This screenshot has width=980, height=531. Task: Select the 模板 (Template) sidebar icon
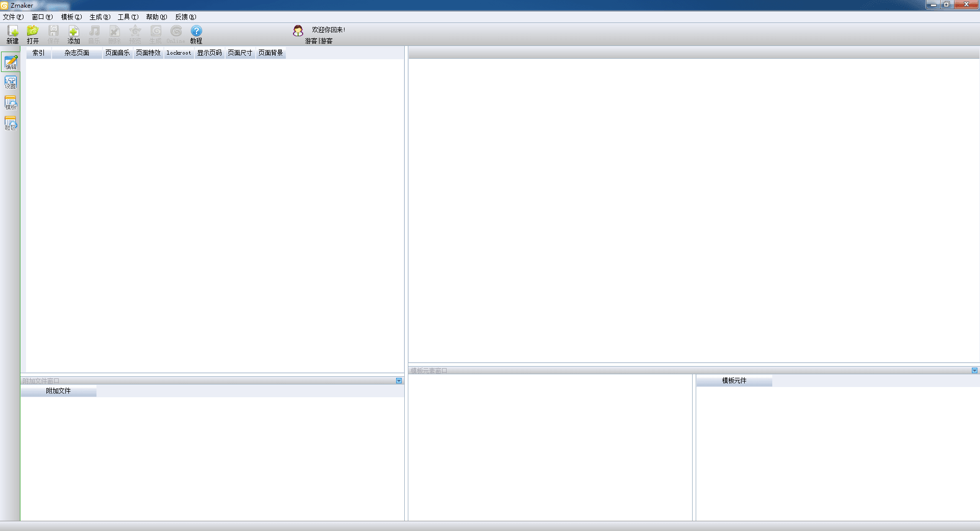pos(11,103)
